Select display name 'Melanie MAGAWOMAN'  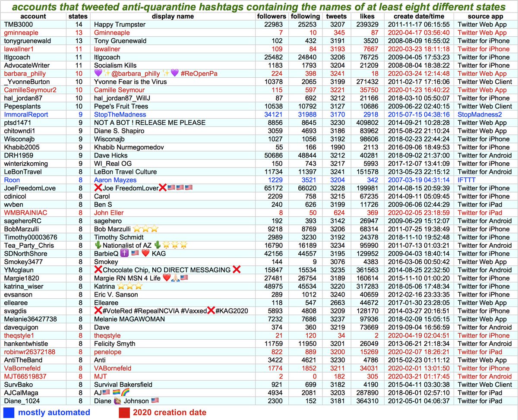[x=129, y=319]
